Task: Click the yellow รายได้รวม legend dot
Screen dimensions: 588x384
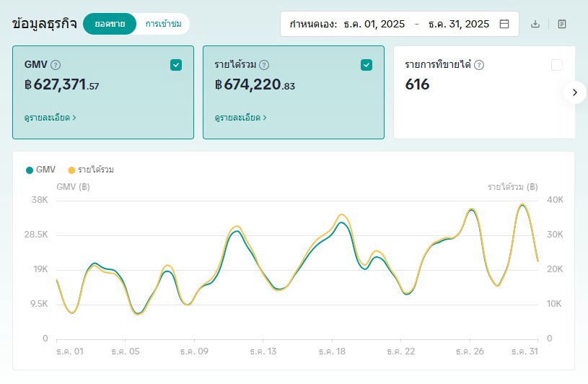Action: [71, 170]
